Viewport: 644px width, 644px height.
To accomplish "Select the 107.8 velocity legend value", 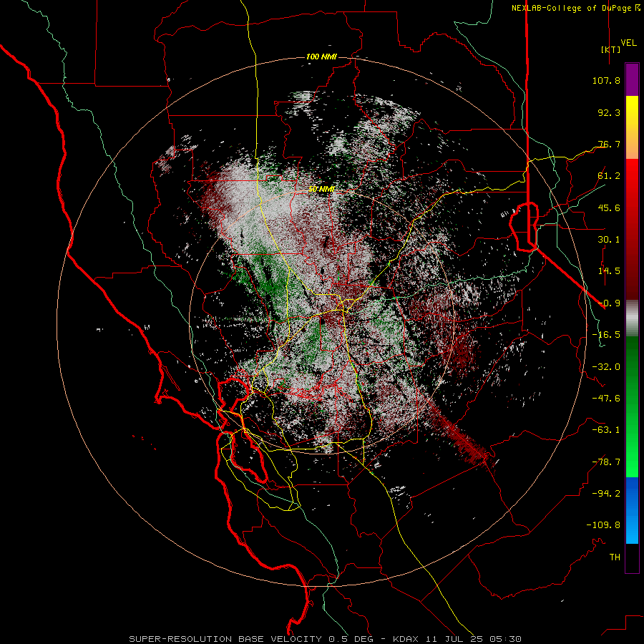I will pos(606,80).
